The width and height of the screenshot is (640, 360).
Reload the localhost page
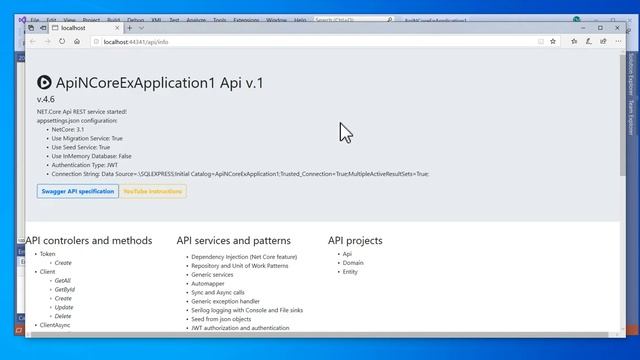click(x=62, y=42)
